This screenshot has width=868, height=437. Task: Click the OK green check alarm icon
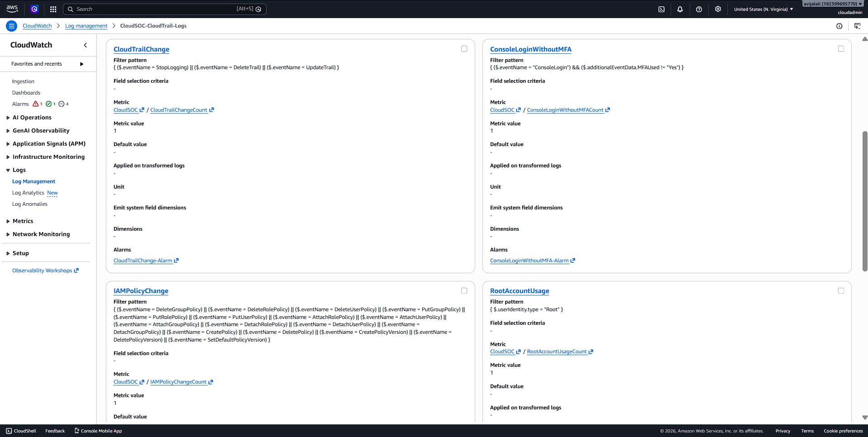[x=49, y=104]
